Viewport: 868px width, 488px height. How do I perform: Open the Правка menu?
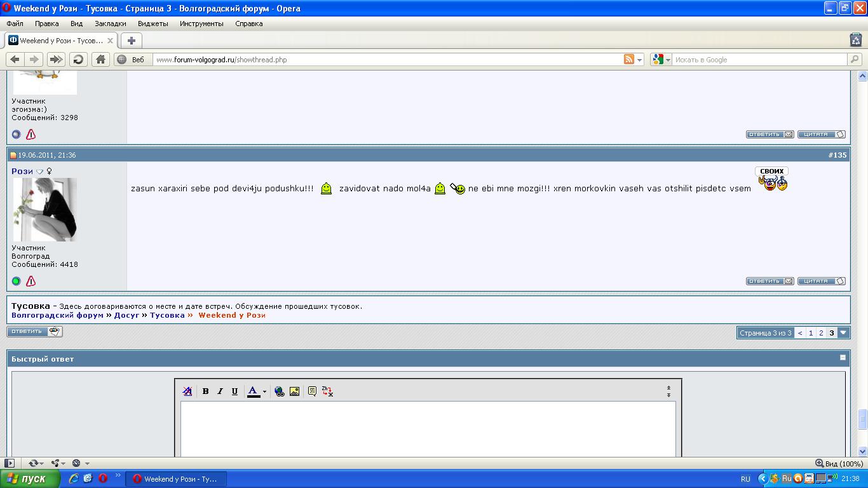pyautogui.click(x=47, y=24)
